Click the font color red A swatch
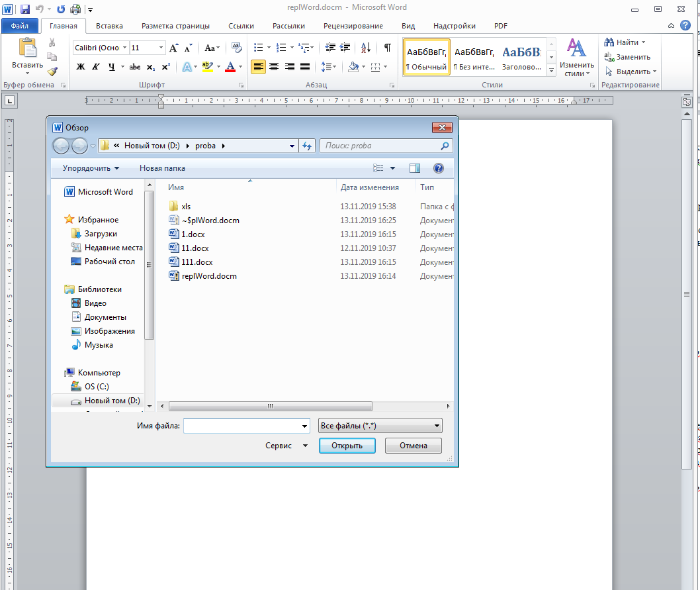 (230, 67)
